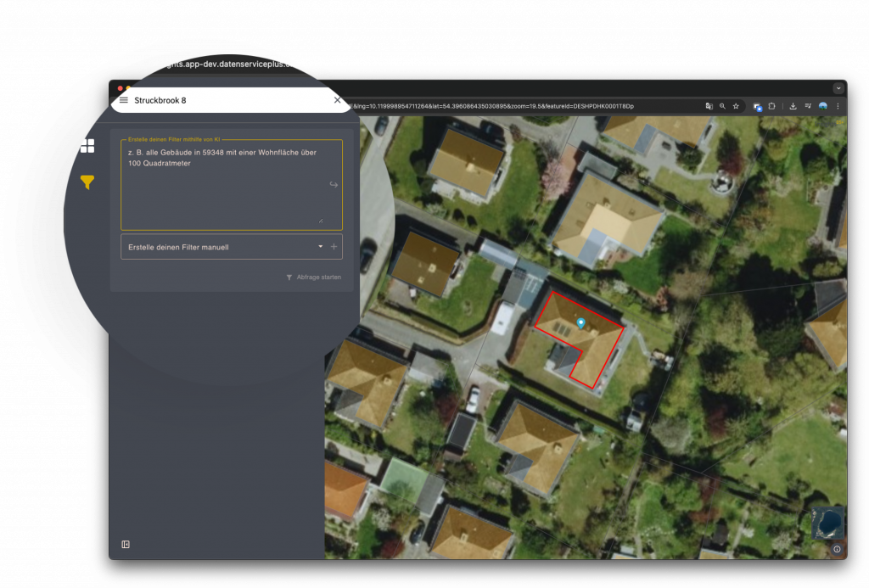Switch basemap via the map thumbnail
The width and height of the screenshot is (869, 588).
coord(827,523)
